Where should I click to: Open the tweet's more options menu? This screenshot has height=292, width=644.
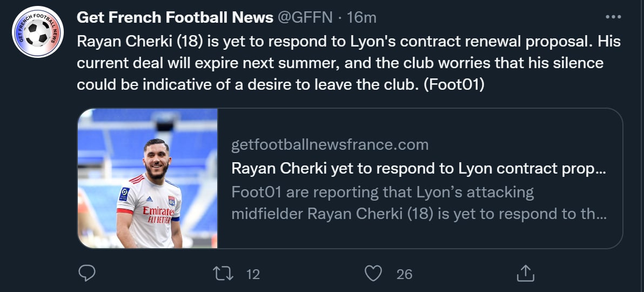pyautogui.click(x=613, y=17)
